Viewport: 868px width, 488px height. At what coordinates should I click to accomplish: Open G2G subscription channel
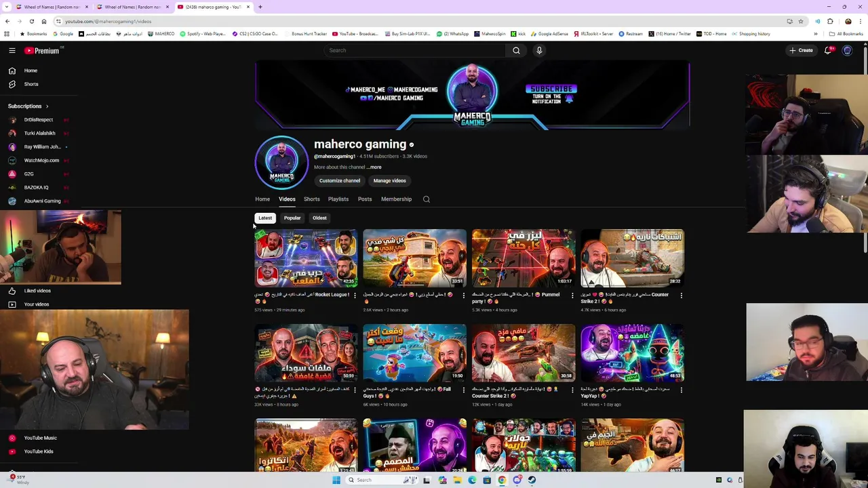pos(28,174)
